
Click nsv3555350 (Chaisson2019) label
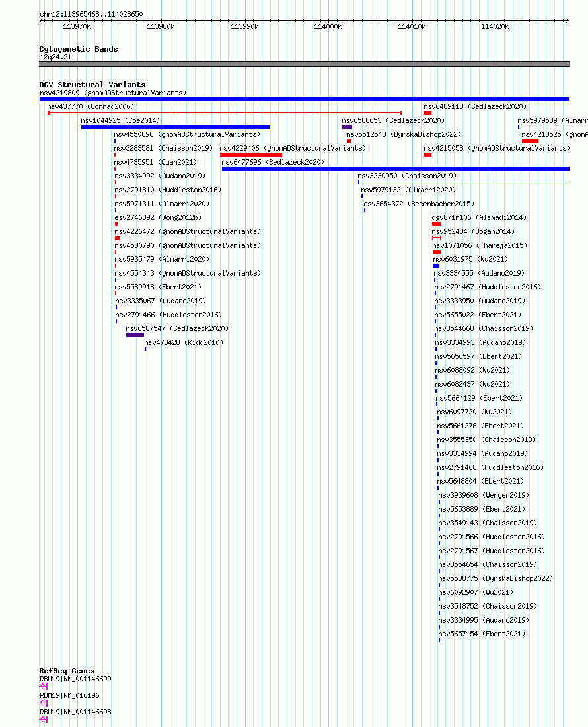[x=486, y=440]
